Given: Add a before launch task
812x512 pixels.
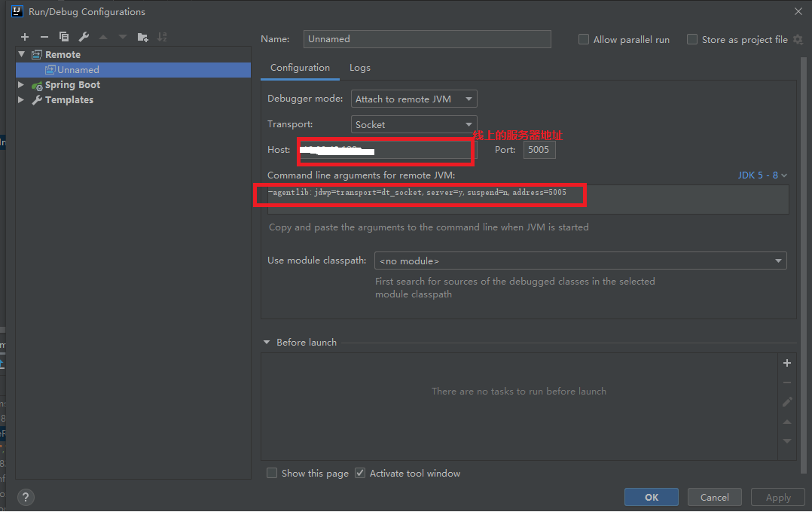Looking at the screenshot, I should point(787,363).
